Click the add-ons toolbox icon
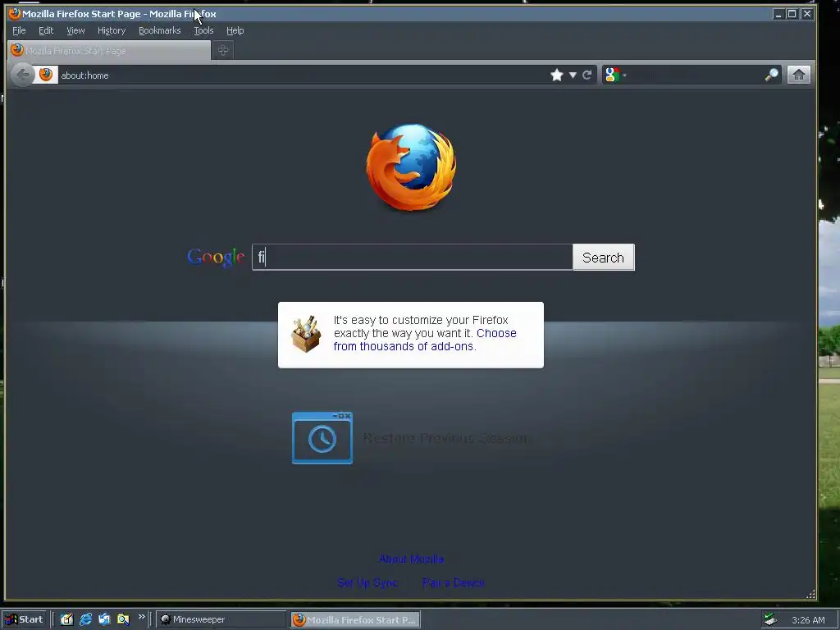The image size is (840, 630). [306, 335]
